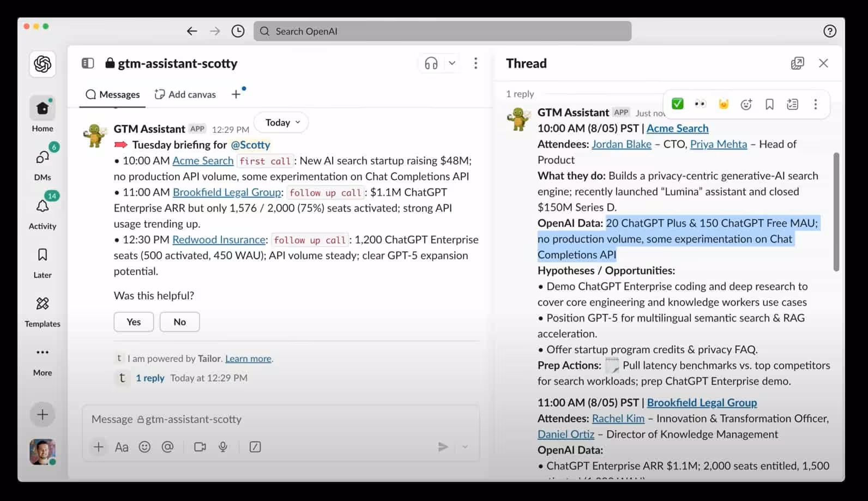Open attachment plus in composer
868x501 pixels.
(x=99, y=447)
